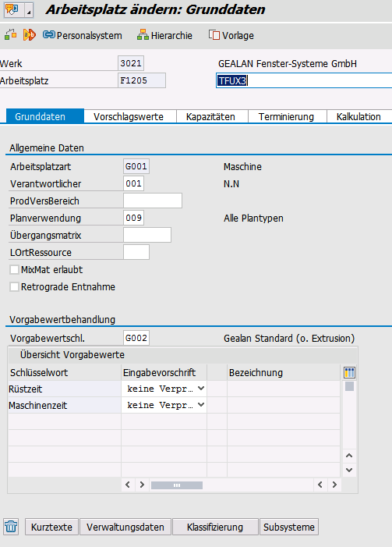Click the horizontal scrollbar thumb

pyautogui.click(x=177, y=485)
